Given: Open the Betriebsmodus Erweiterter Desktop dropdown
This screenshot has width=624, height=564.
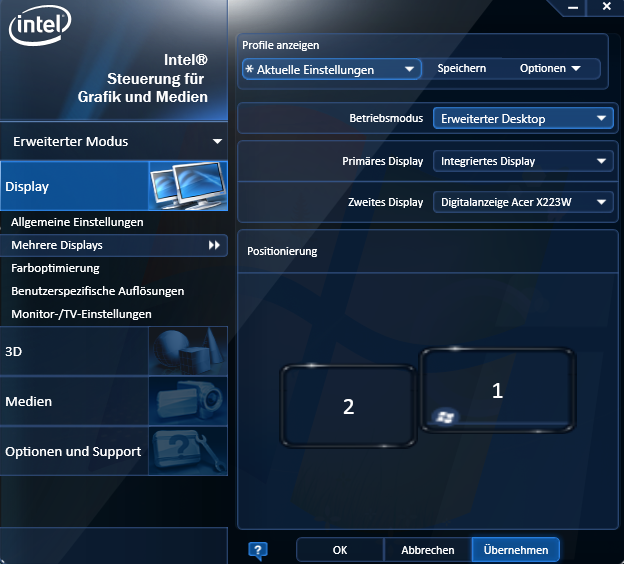Looking at the screenshot, I should pos(523,118).
